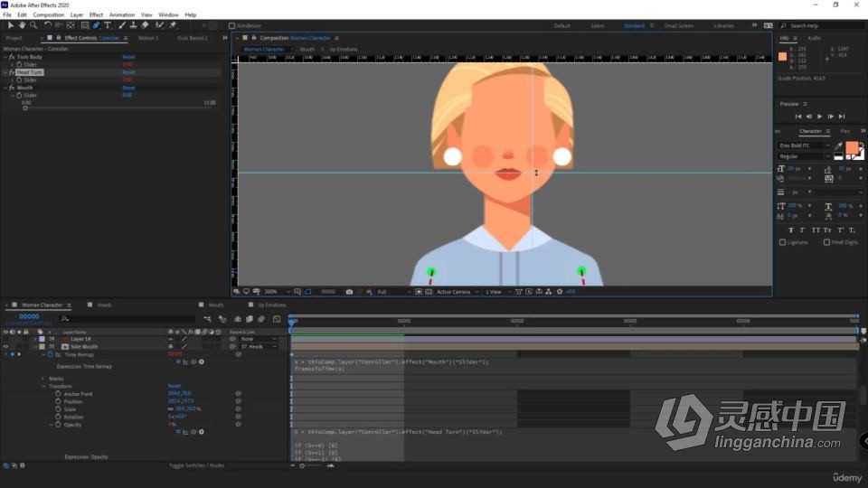The width and height of the screenshot is (868, 488).
Task: Open the Animation menu
Action: [122, 15]
